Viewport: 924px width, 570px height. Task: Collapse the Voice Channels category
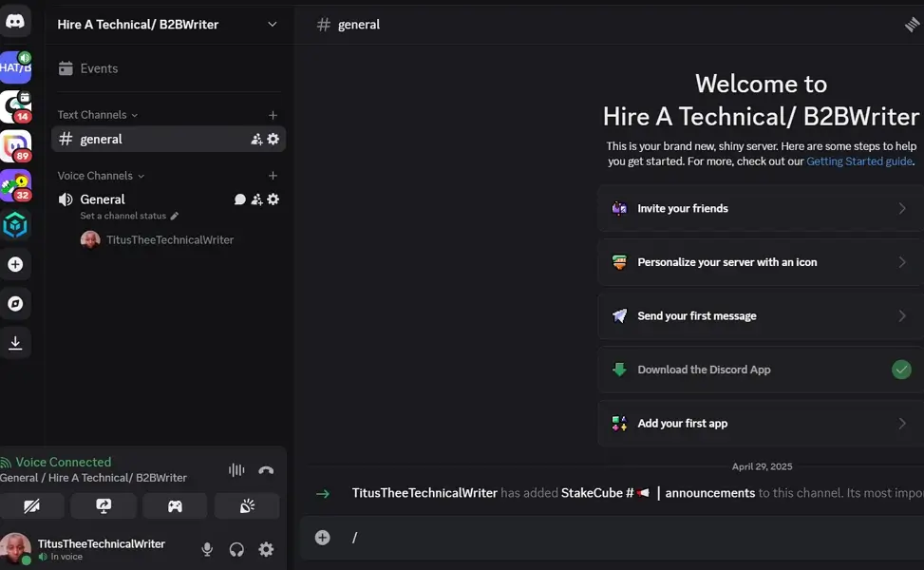tap(101, 176)
